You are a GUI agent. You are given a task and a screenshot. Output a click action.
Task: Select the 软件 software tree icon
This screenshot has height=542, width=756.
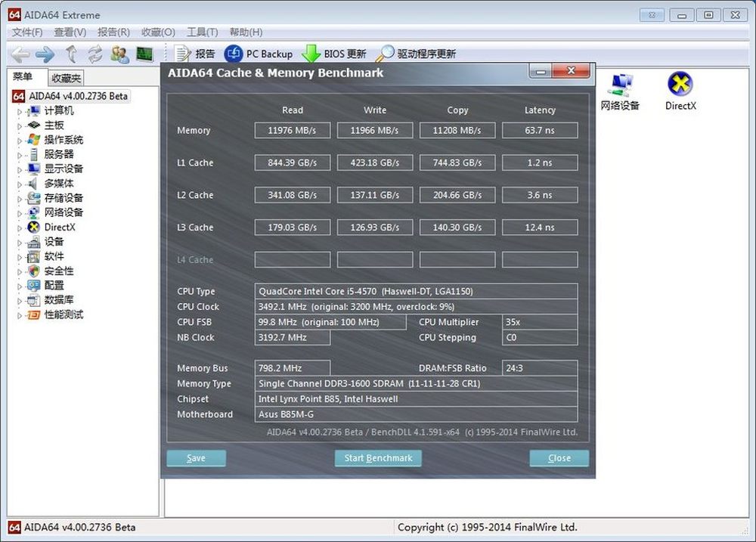[x=34, y=256]
